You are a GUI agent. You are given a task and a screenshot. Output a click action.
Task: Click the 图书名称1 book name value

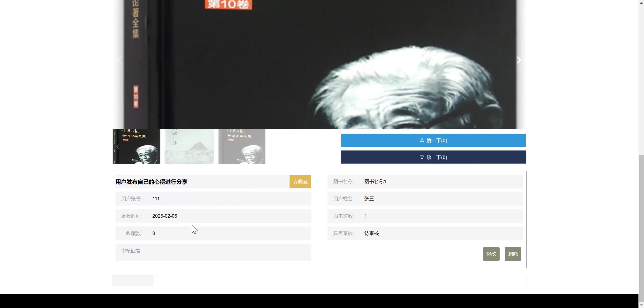click(x=375, y=182)
